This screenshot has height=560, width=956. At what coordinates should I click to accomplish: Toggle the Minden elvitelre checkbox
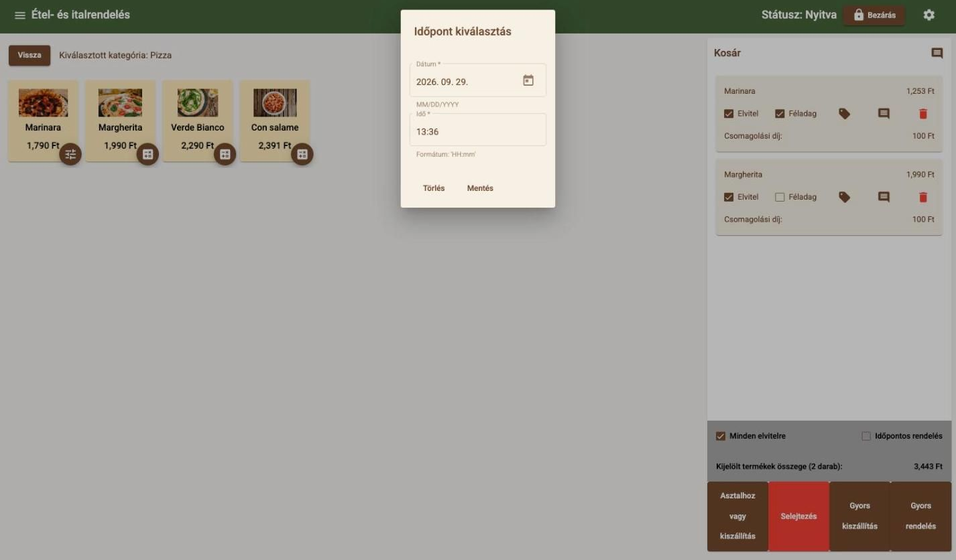tap(721, 436)
